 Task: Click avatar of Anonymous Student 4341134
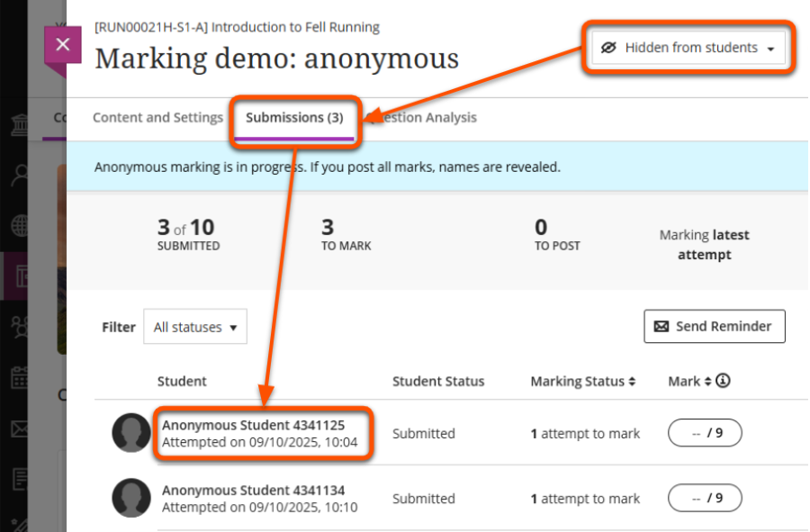click(131, 498)
